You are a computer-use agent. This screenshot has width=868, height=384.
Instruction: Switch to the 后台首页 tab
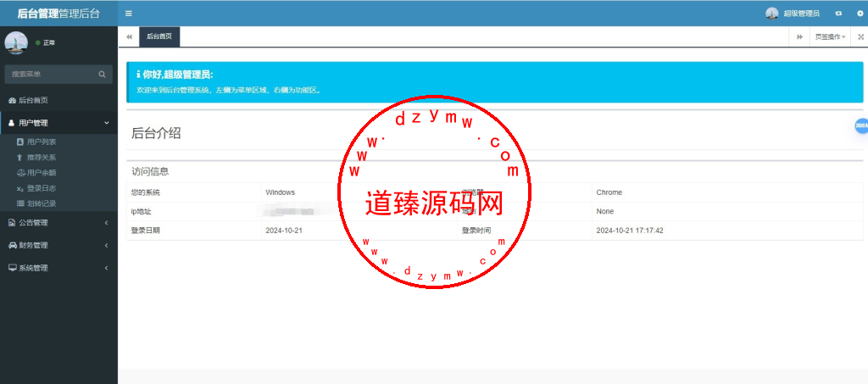159,36
